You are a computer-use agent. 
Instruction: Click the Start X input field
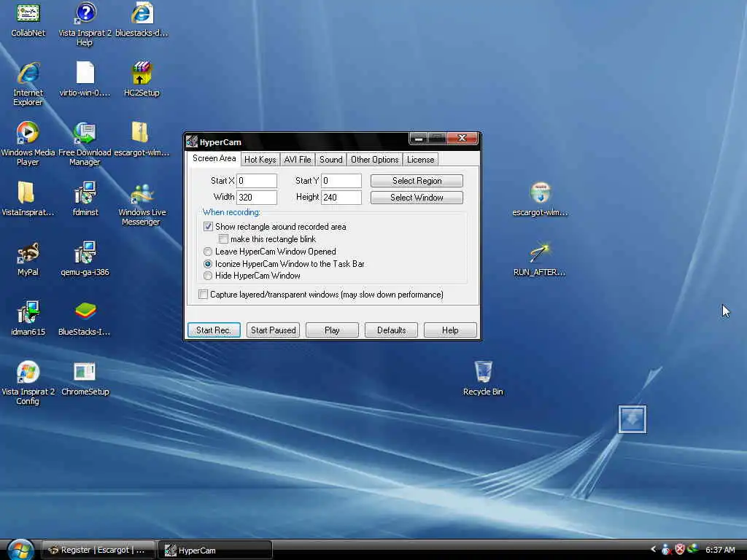click(257, 181)
